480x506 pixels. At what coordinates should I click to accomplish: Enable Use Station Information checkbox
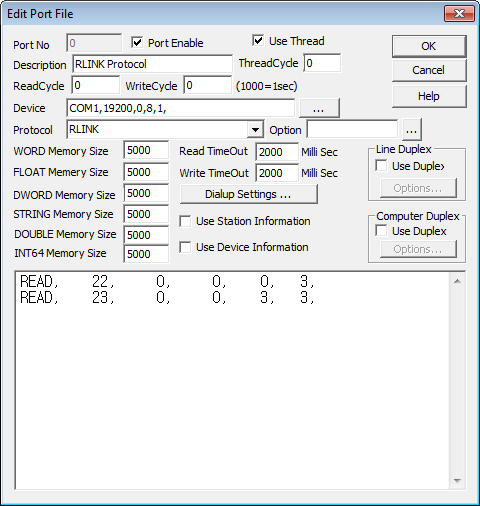(x=185, y=221)
